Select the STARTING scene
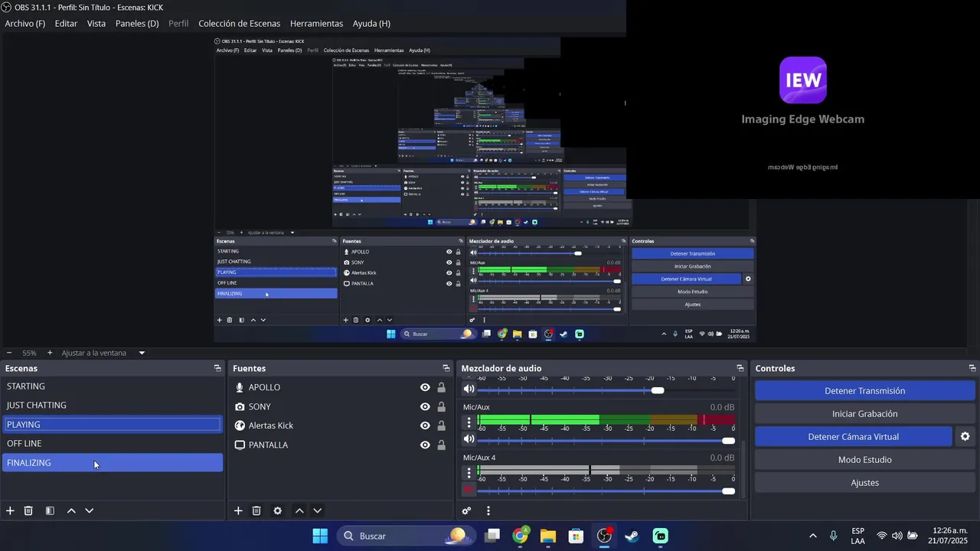Viewport: 980px width, 551px height. (x=113, y=386)
